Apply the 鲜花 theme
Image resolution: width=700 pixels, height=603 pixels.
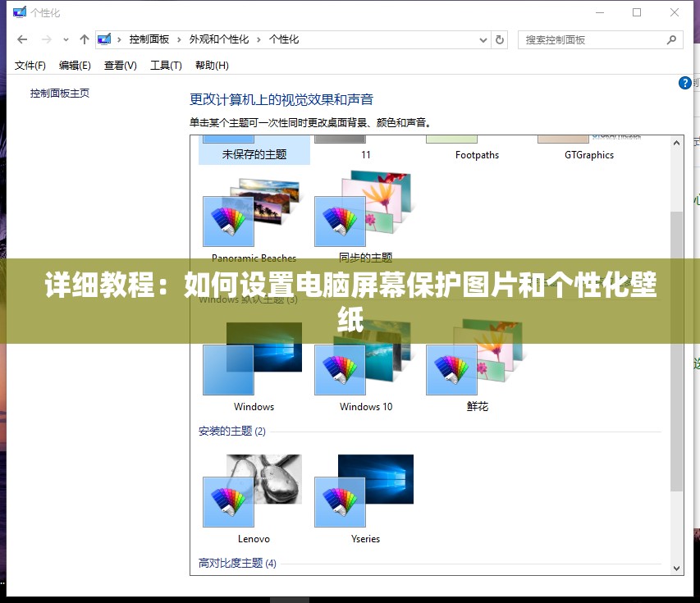(478, 366)
